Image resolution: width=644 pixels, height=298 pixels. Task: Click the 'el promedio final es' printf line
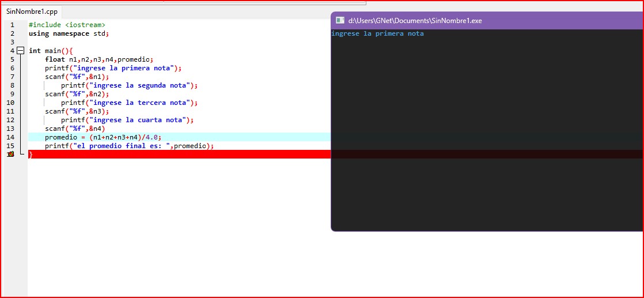[129, 146]
